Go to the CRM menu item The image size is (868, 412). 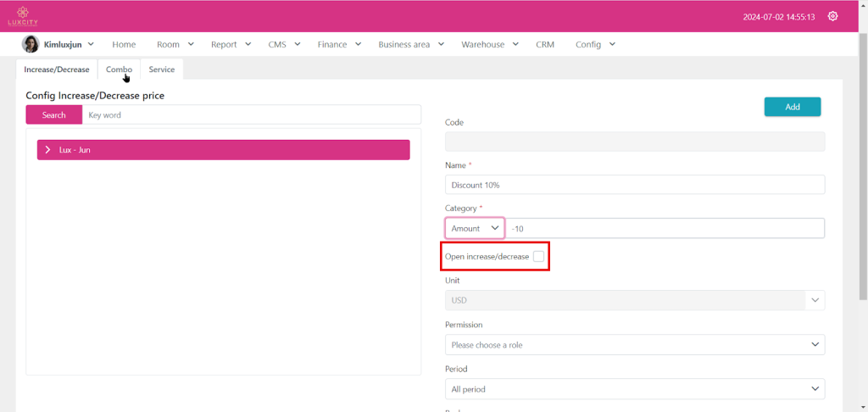coord(545,44)
